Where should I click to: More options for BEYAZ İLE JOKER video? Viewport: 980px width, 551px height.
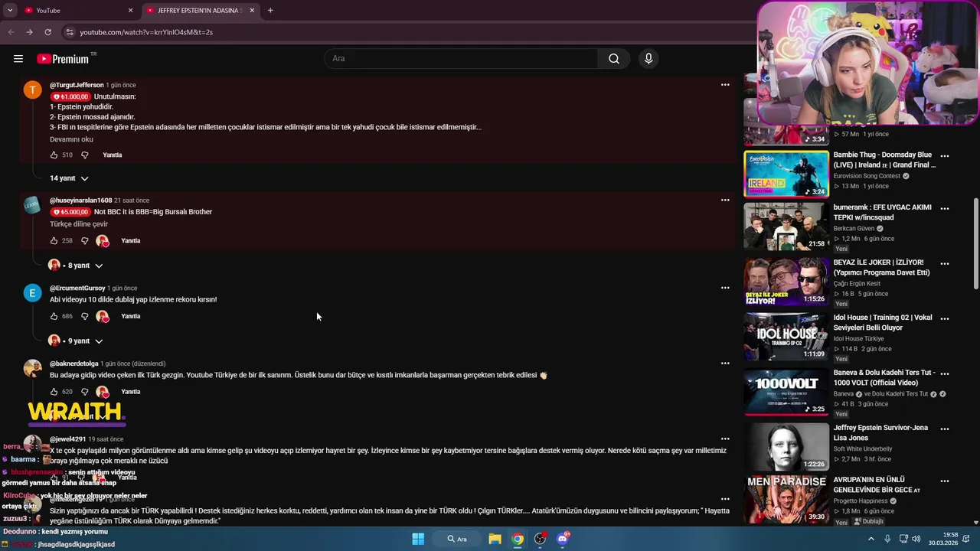pos(945,263)
